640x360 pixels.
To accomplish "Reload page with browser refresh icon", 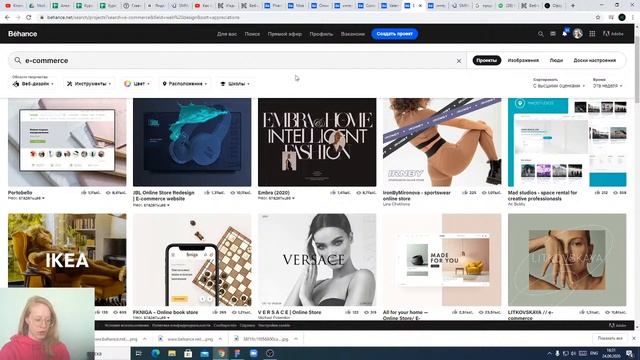I will click(x=29, y=18).
